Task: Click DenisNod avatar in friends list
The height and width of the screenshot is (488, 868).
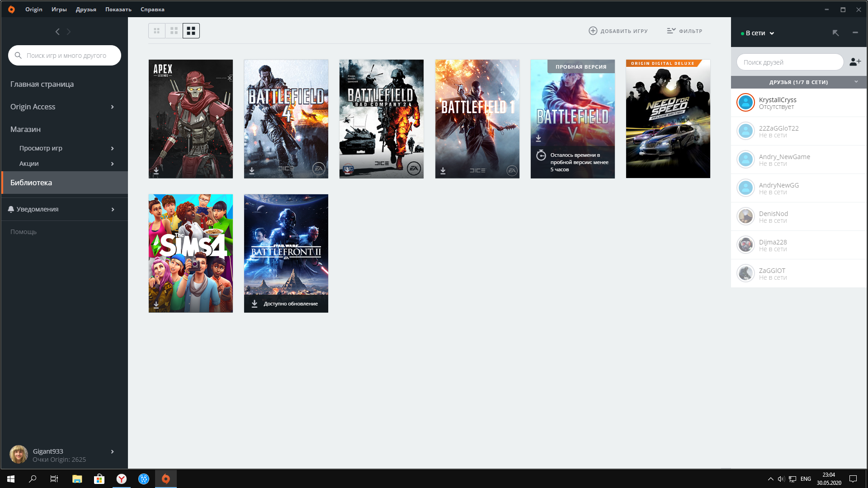Action: coord(745,216)
